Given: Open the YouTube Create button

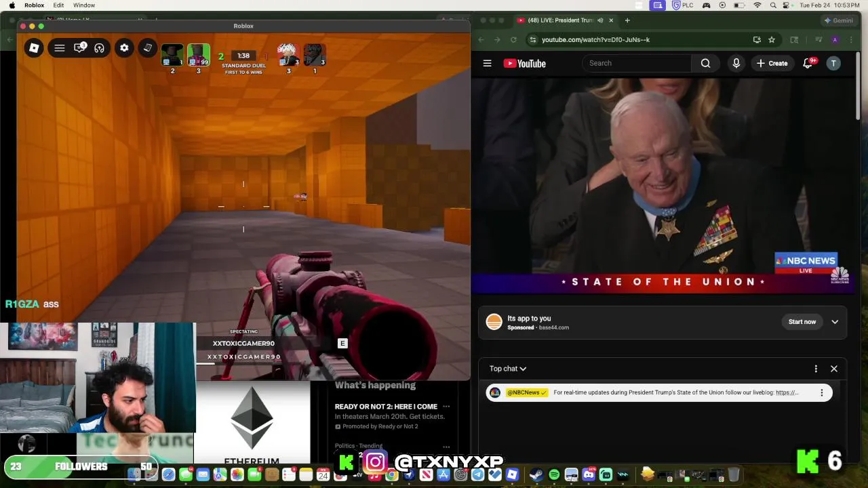Looking at the screenshot, I should click(772, 63).
